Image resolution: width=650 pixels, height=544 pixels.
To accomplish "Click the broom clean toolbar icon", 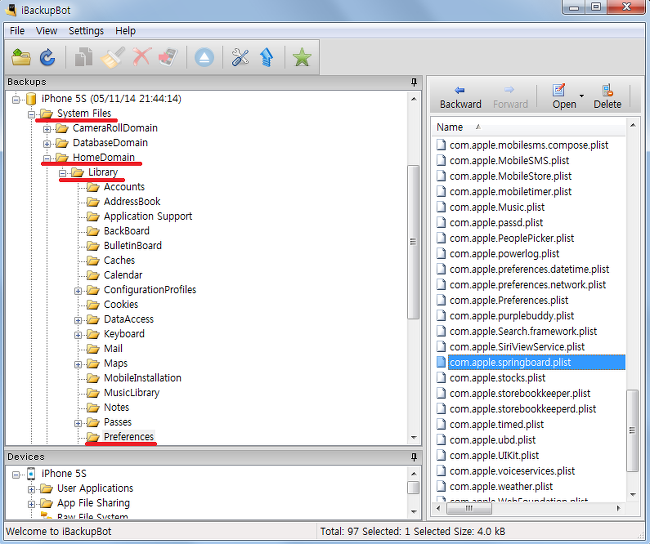I will [x=113, y=57].
